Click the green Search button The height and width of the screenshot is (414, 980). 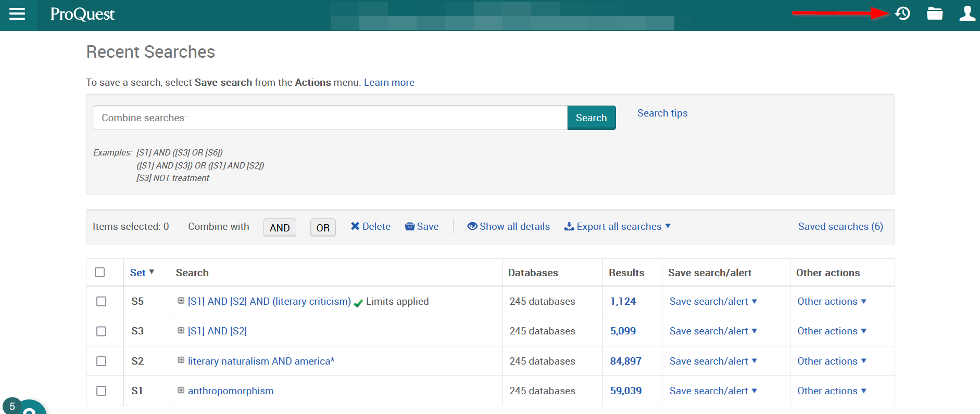point(592,118)
